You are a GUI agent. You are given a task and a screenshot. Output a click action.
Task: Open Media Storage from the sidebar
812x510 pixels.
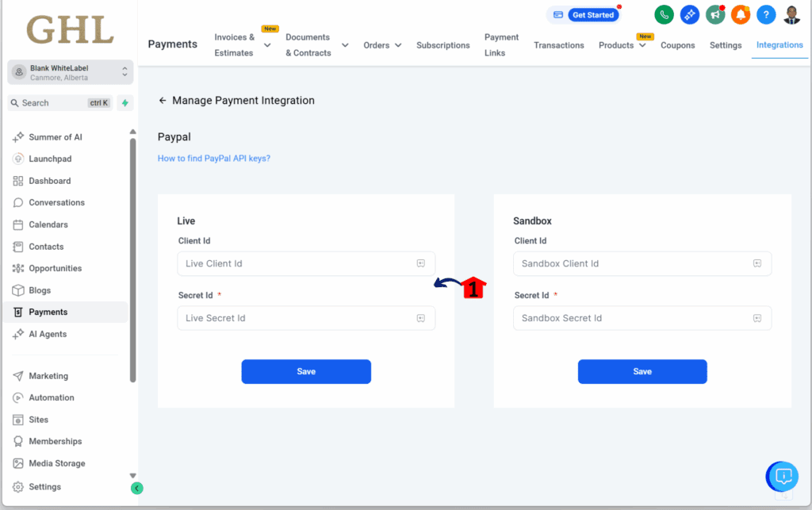pyautogui.click(x=57, y=463)
